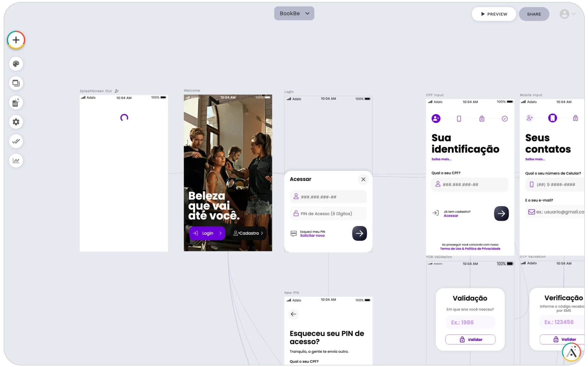Click the back arrow on New PIN screen
Screen dimensions: 588x367
[293, 314]
